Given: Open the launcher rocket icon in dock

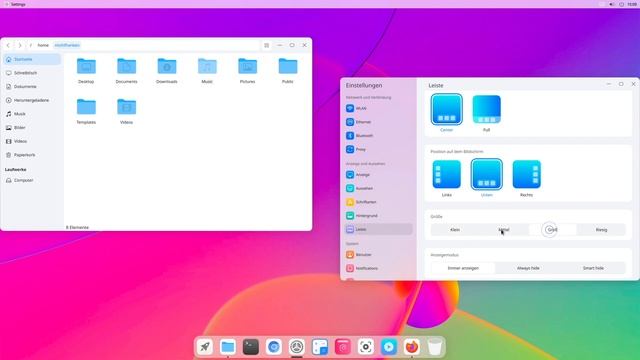Looking at the screenshot, I should [x=204, y=347].
